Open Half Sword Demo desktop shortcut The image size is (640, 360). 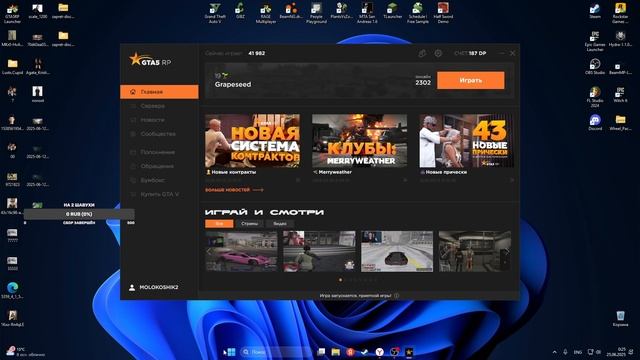tap(443, 13)
